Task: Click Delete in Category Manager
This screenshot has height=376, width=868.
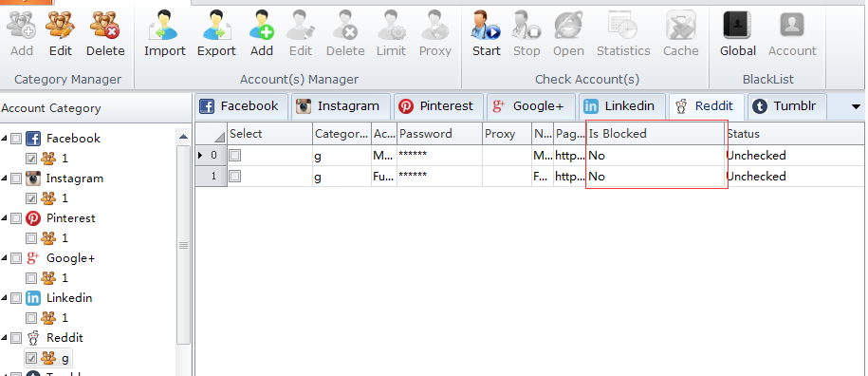Action: 105,33
